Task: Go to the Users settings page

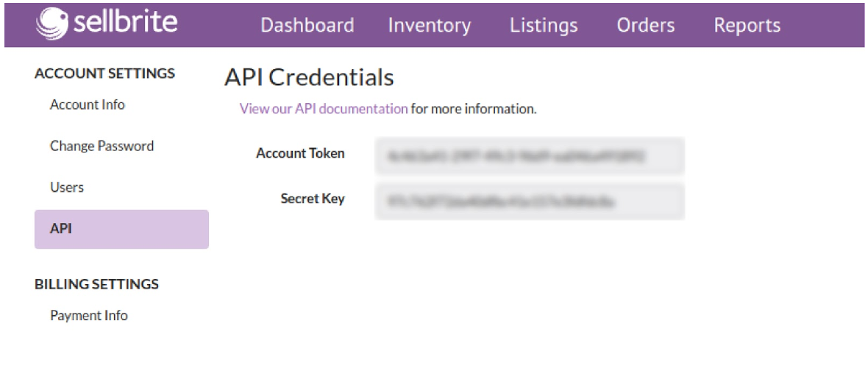Action: (x=67, y=187)
